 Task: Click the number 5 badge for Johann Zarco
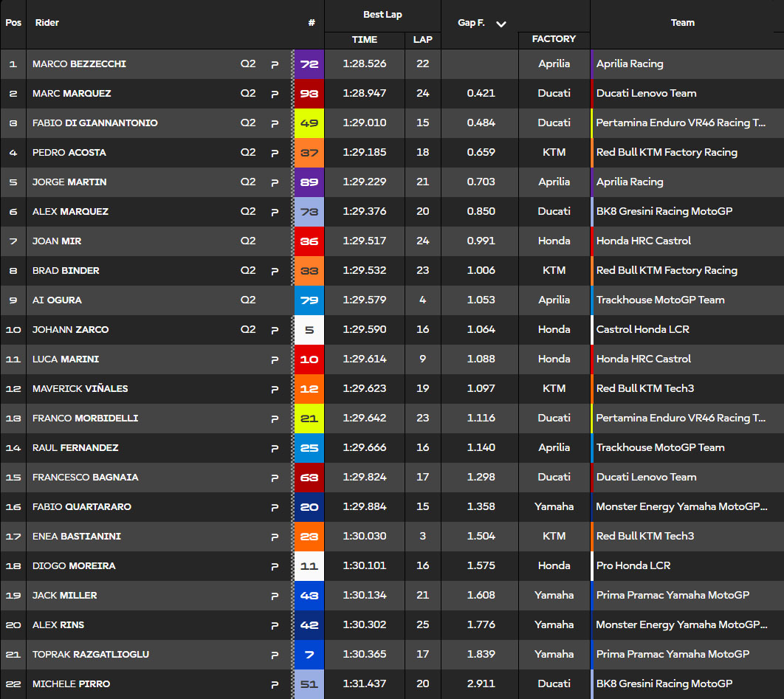click(309, 330)
